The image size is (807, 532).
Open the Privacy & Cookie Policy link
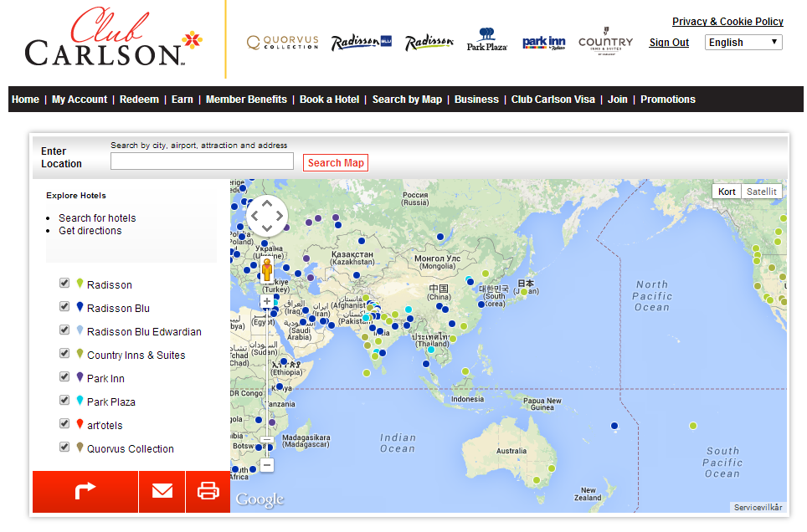pos(727,22)
